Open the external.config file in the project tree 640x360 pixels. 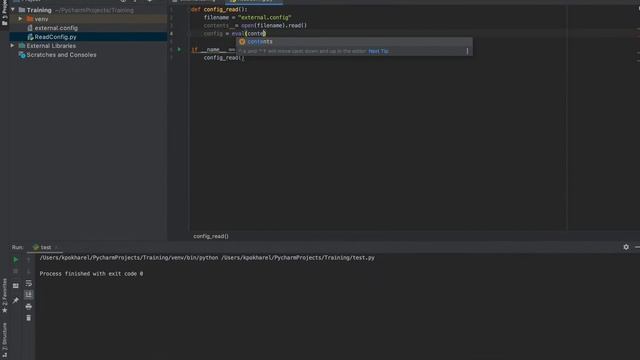tap(56, 28)
